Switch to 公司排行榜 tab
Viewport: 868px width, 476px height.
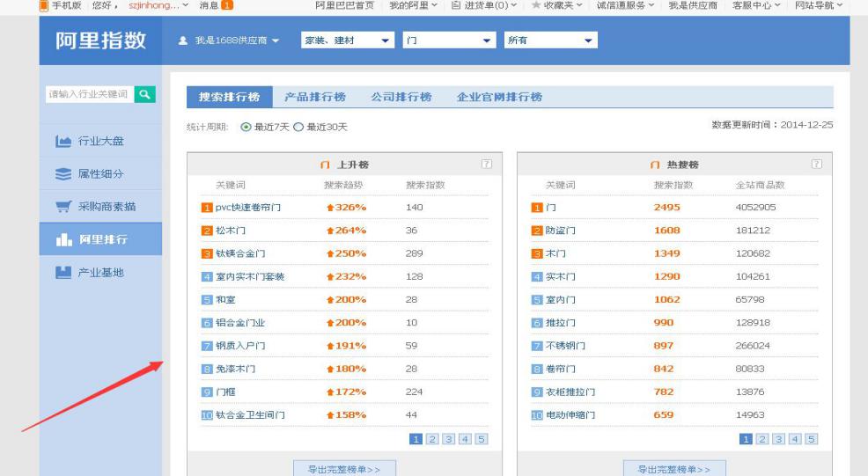401,97
